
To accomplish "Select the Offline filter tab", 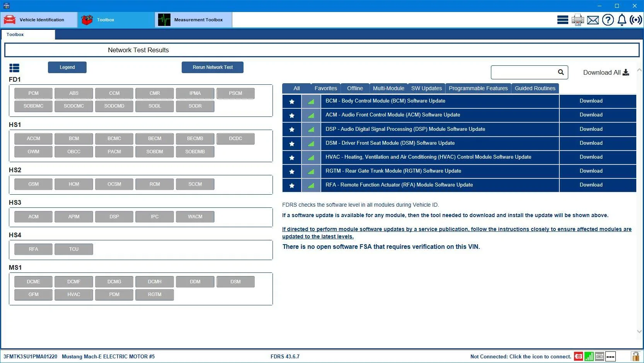I will 355,88.
